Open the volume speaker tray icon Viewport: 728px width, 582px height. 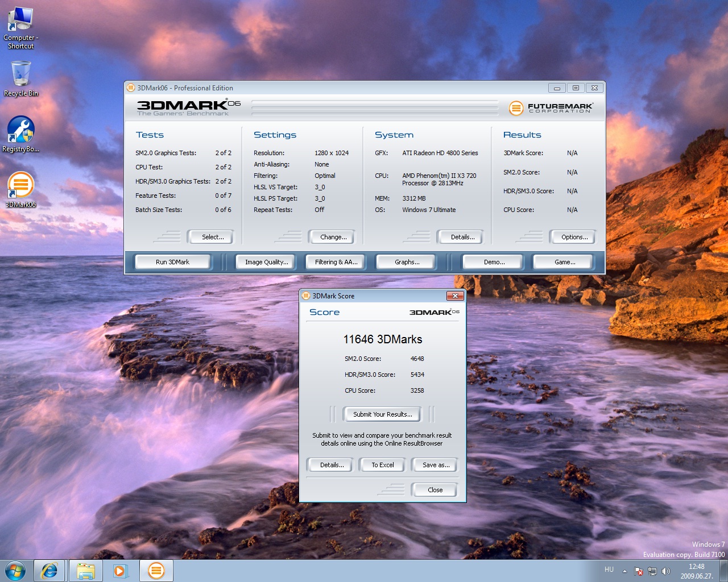pos(666,571)
